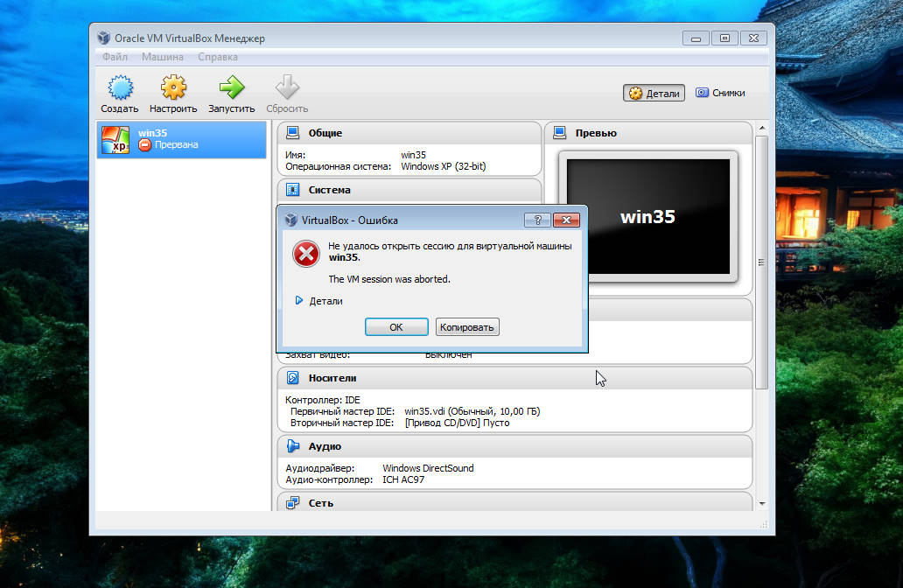
Task: Click the Превью panel header text
Action: point(596,133)
